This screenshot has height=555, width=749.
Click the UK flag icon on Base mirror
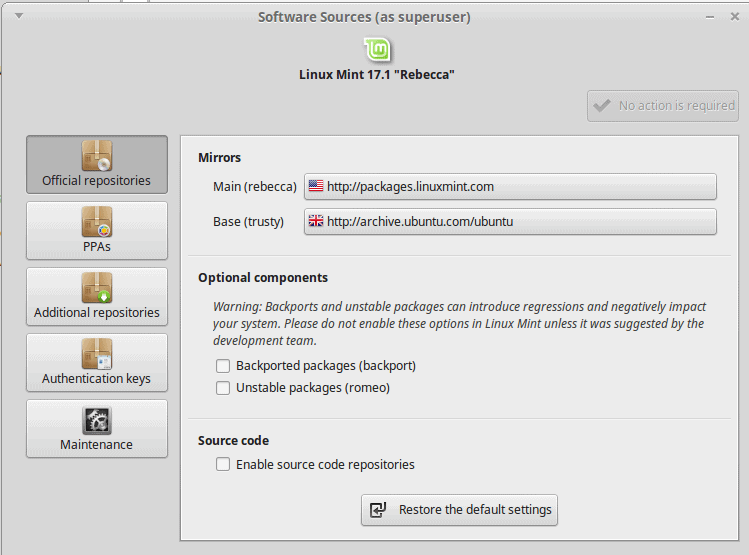(316, 221)
